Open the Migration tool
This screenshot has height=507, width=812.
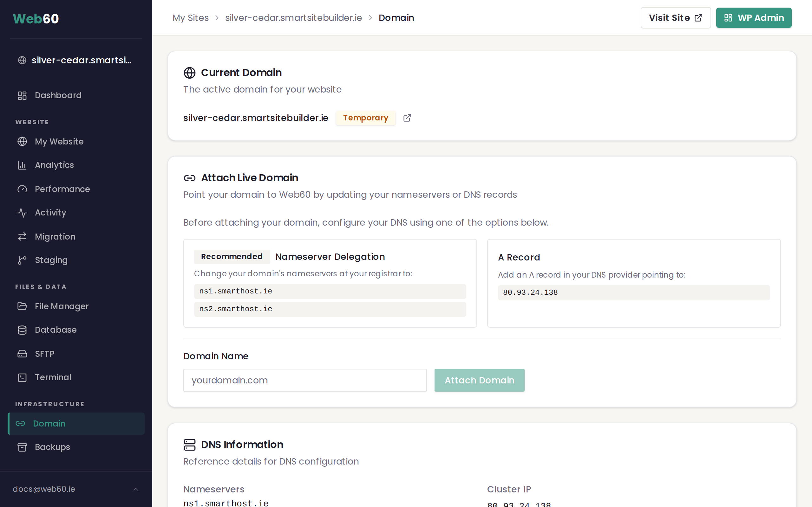tap(55, 236)
